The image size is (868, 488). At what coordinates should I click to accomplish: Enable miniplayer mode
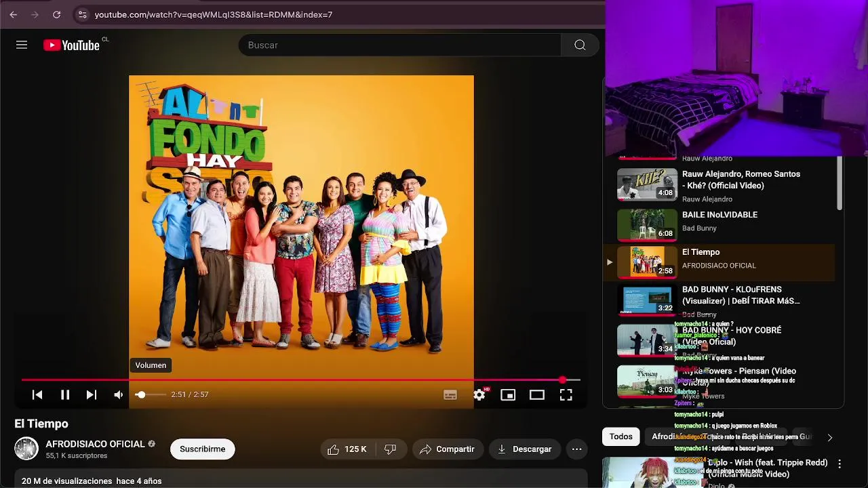tap(508, 394)
